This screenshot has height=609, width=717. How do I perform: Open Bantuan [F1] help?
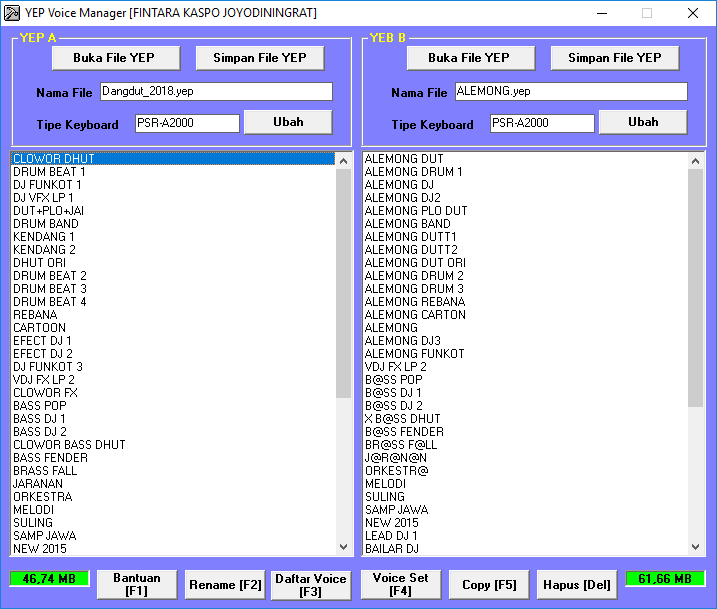137,584
